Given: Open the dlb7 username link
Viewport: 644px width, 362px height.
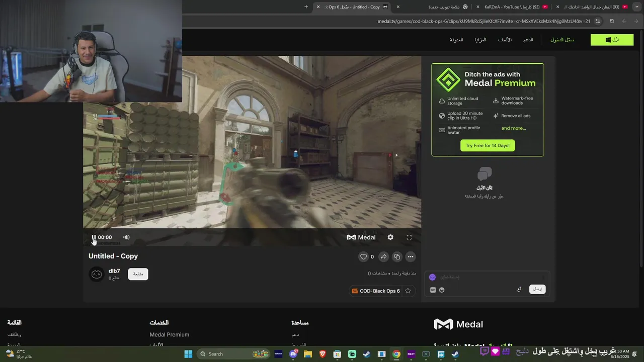Looking at the screenshot, I should tap(114, 271).
